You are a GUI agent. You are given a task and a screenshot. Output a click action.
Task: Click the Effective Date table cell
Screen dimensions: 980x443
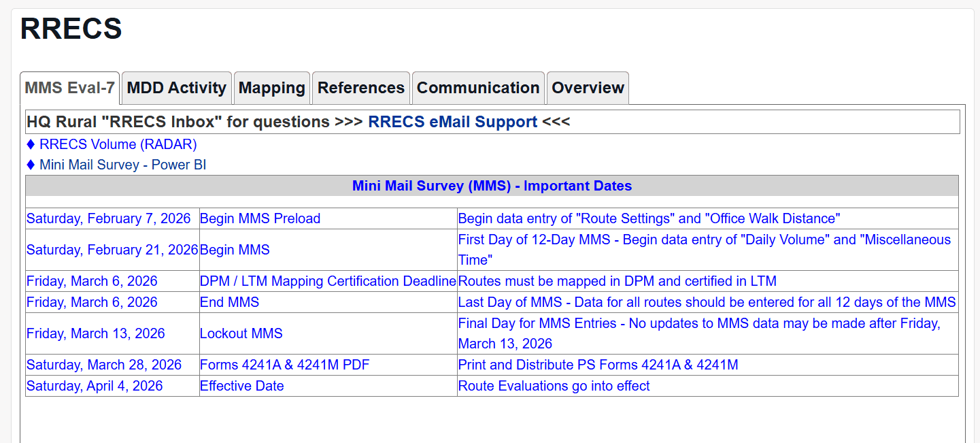[241, 386]
